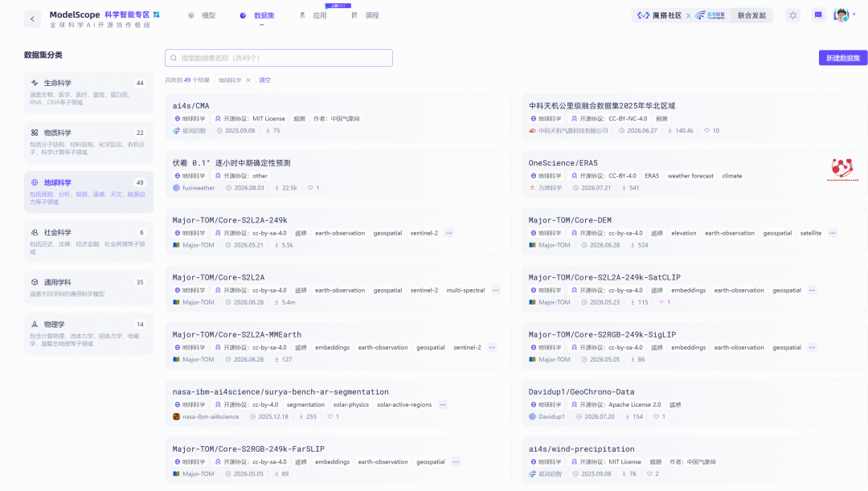
Task: Like the 中科天机 dataset heart icon
Action: 706,131
